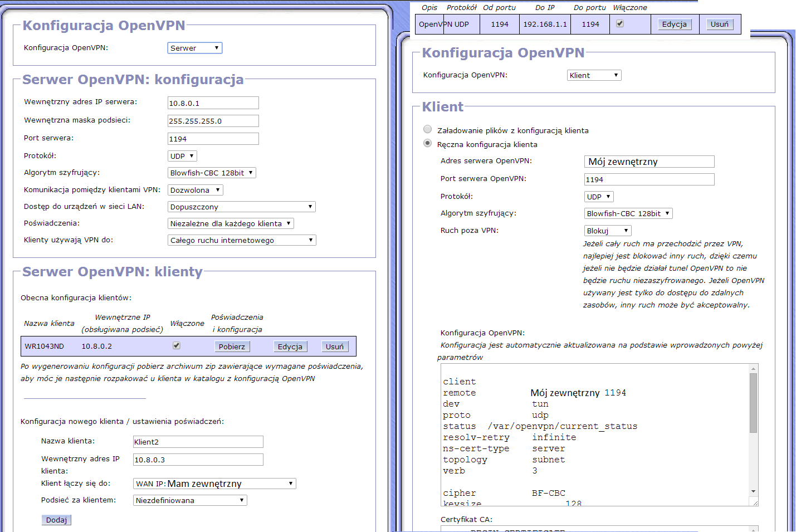Expand the Klienty używają VPN do dropdown
Image resolution: width=796 pixels, height=532 pixels.
pos(241,240)
